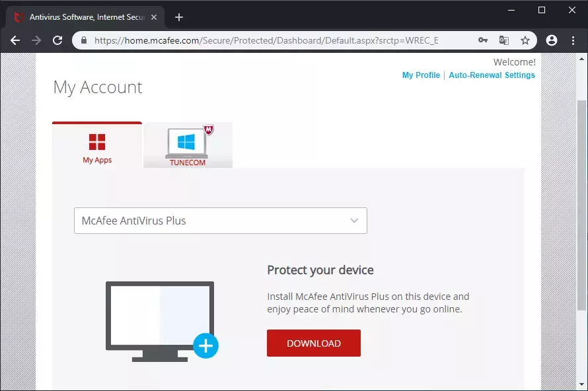Click the "Protect your device" heading
Viewport: 588px width, 391px height.
pos(320,270)
